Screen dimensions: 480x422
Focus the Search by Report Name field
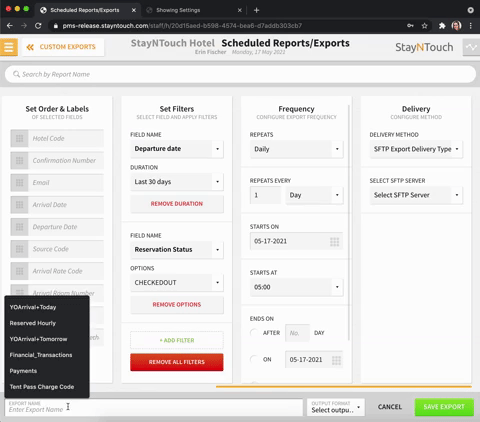coord(240,74)
